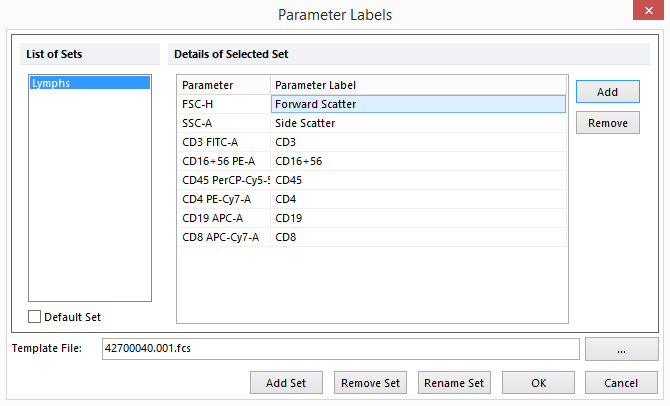The height and width of the screenshot is (406, 670).
Task: Toggle the Default Set checkbox
Action: [35, 317]
